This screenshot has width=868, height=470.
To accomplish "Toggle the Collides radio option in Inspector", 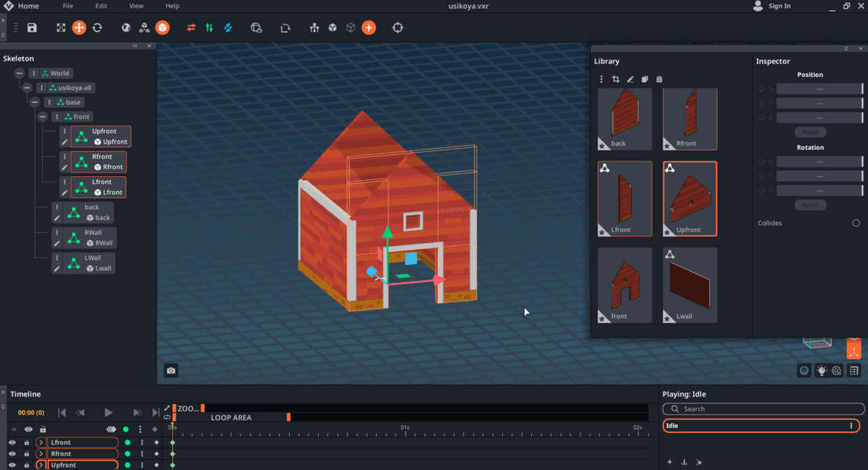I will point(855,223).
